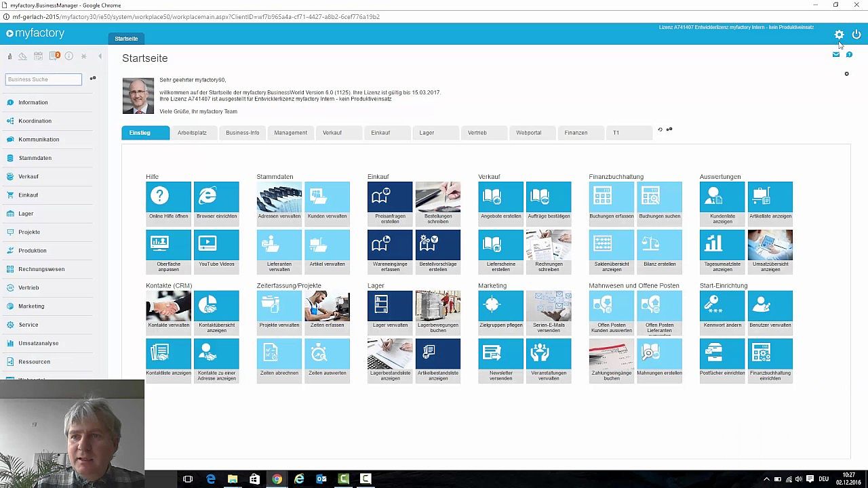Click the power logout icon
The image size is (868, 488).
coord(856,35)
